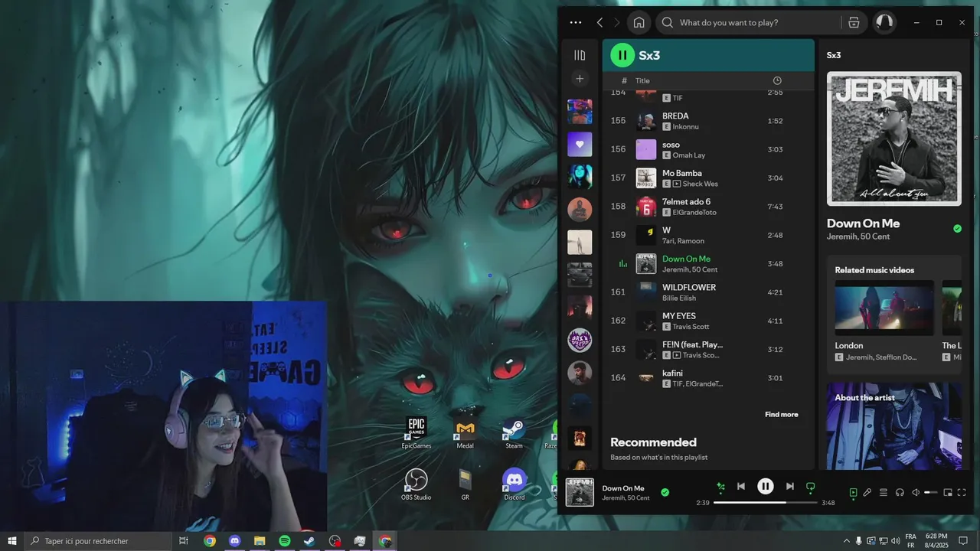
Task: Open the OBS Studio desktop shortcut
Action: coord(416,484)
